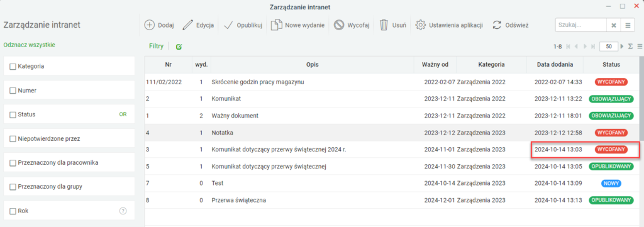Click the 2022-02-07 14:33 date cell

click(x=558, y=82)
